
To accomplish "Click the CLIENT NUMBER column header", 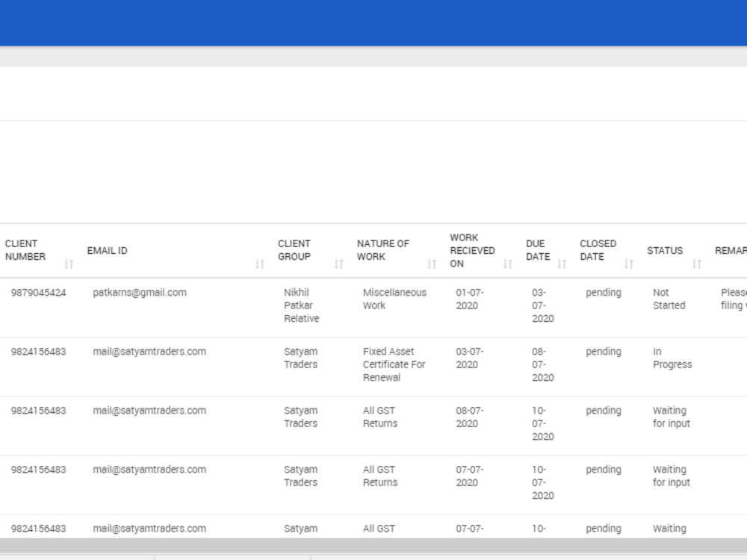I will click(25, 250).
